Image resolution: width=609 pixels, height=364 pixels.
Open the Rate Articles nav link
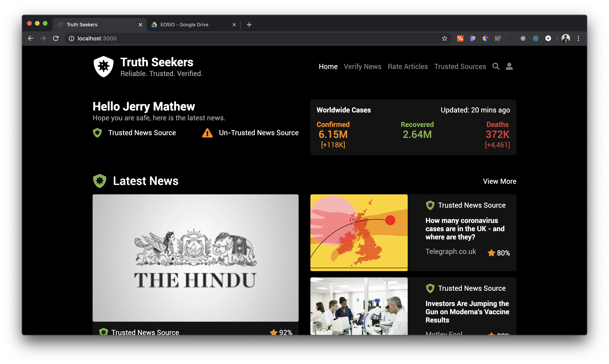(408, 66)
